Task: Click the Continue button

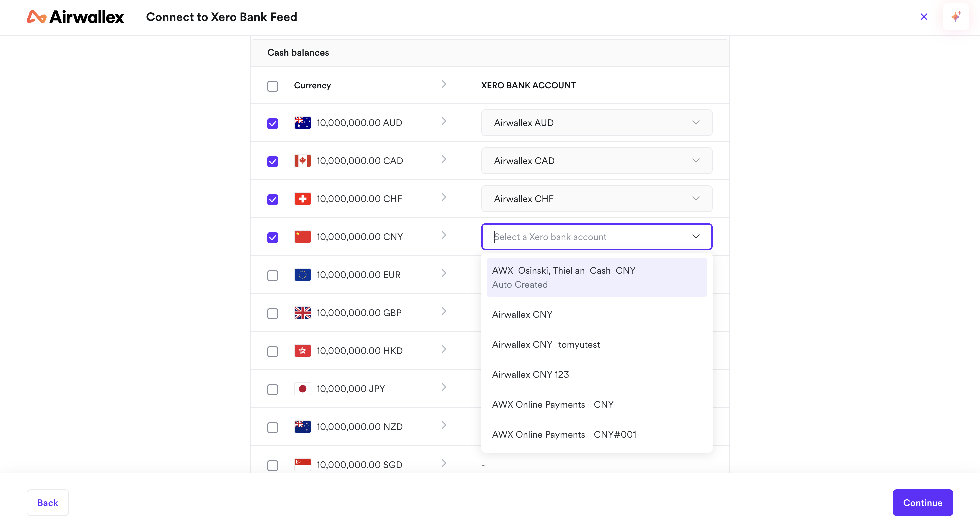Action: tap(923, 503)
